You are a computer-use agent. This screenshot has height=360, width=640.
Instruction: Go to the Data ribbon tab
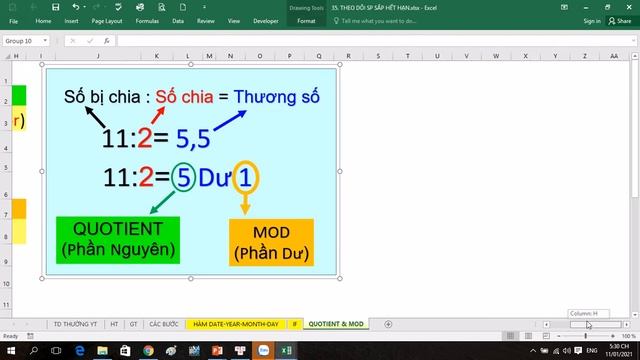click(178, 21)
